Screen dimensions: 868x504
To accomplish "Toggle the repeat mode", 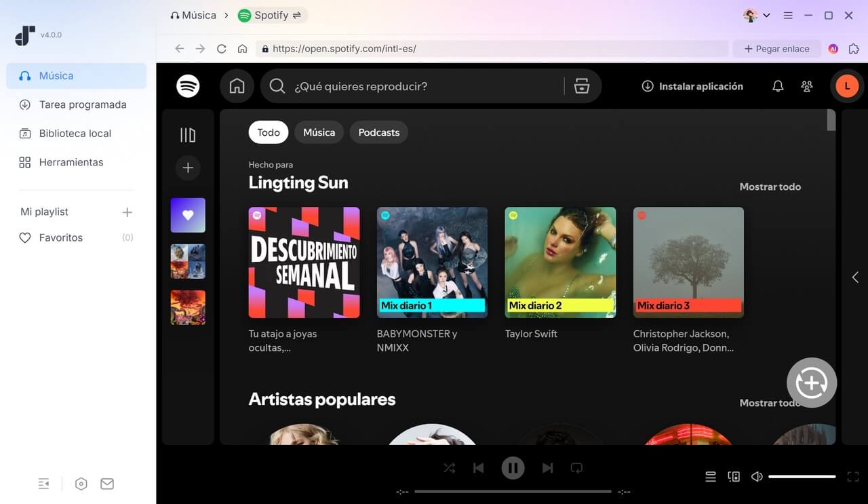I will tap(576, 467).
